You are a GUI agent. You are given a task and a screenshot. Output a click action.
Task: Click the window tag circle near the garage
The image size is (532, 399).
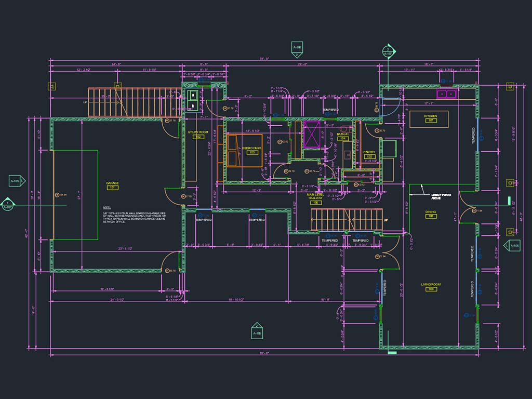(57, 194)
